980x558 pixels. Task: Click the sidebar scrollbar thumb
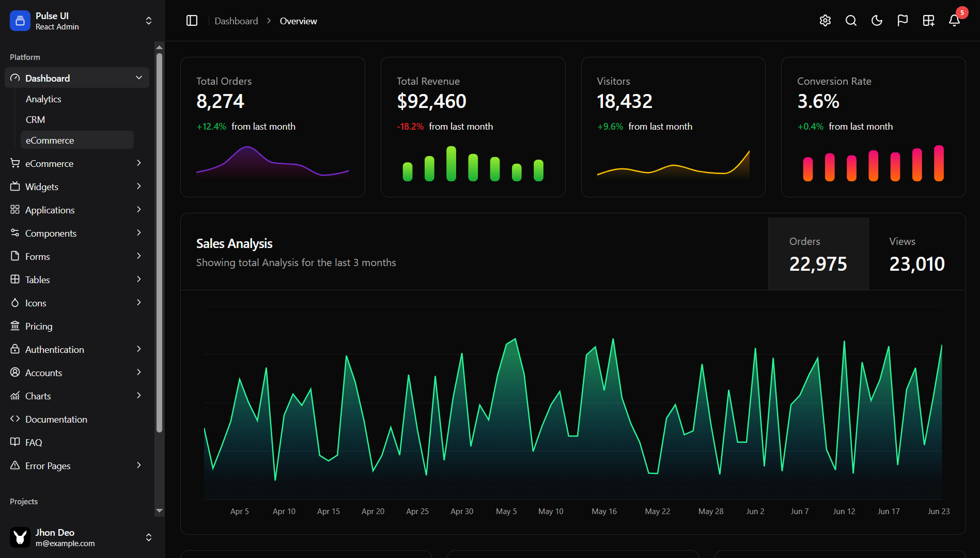coord(159,242)
